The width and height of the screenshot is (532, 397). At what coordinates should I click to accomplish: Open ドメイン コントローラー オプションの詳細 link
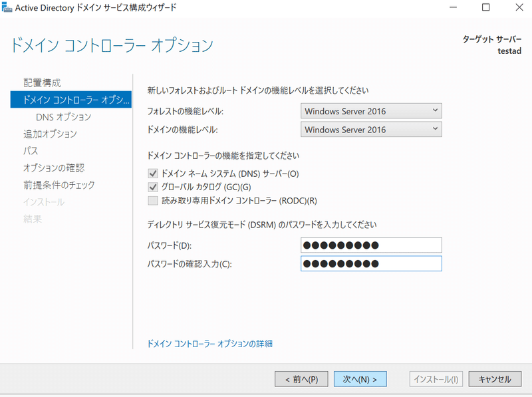click(x=209, y=344)
